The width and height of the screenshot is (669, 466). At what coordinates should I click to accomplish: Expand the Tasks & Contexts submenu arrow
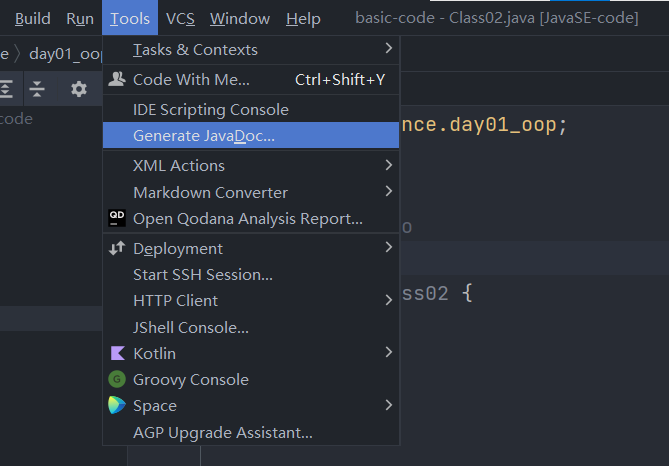pyautogui.click(x=388, y=49)
